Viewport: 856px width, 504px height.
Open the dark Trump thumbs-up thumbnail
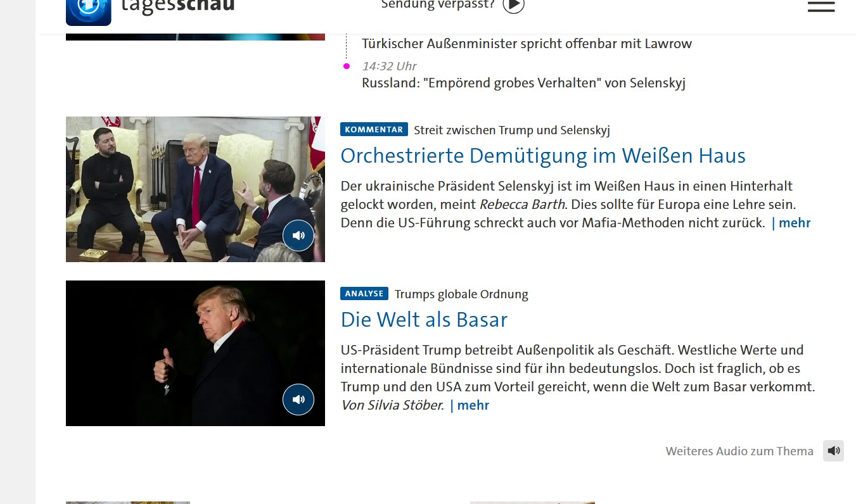(195, 353)
